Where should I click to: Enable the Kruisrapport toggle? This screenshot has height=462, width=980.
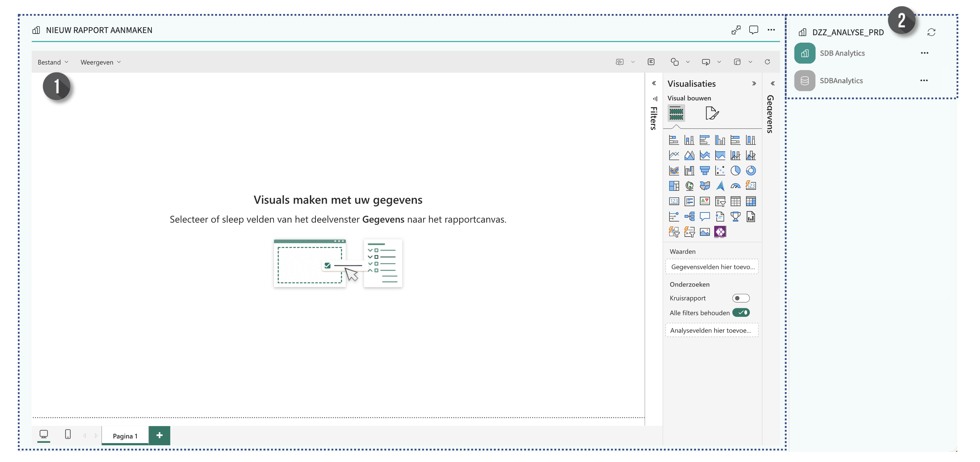point(740,298)
